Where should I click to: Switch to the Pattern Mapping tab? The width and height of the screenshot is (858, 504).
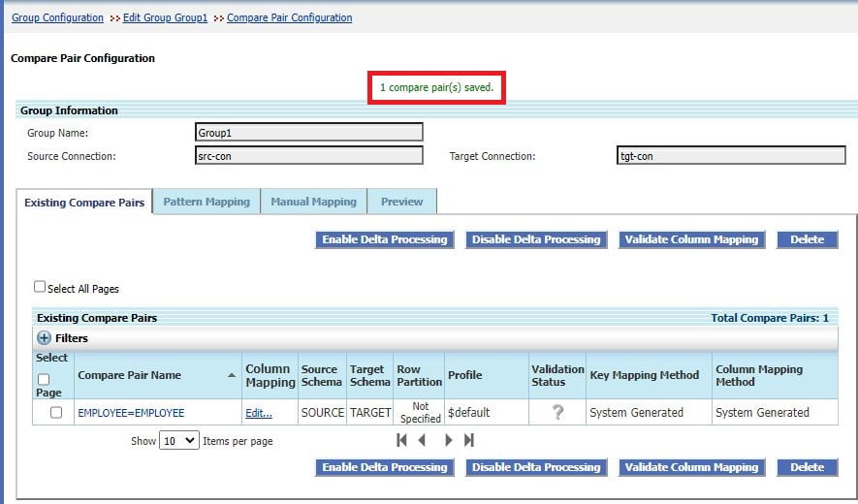pos(207,202)
